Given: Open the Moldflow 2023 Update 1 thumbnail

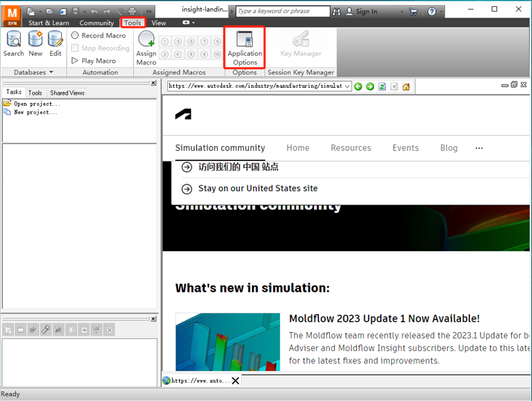Looking at the screenshot, I should (x=228, y=342).
